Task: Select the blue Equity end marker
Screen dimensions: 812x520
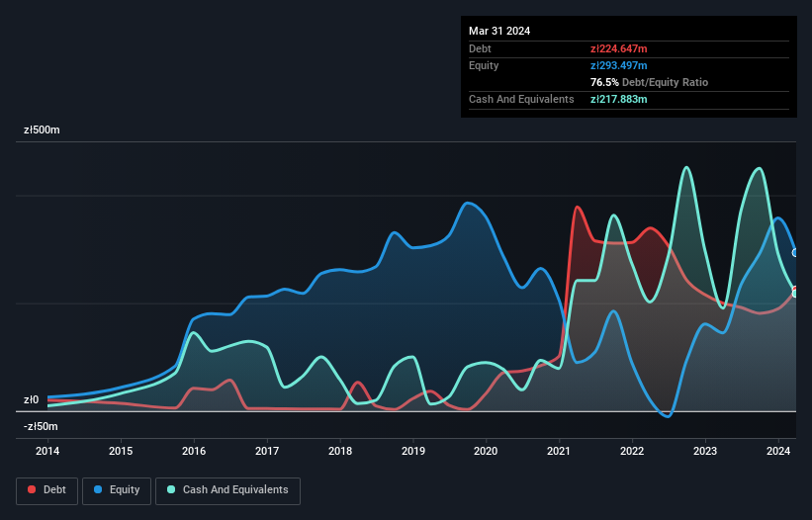Action: pos(795,253)
